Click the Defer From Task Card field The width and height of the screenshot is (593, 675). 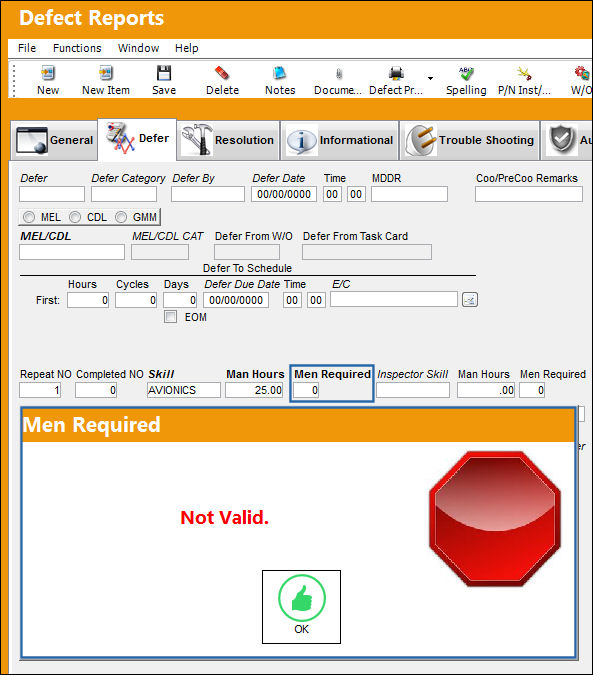pyautogui.click(x=367, y=252)
